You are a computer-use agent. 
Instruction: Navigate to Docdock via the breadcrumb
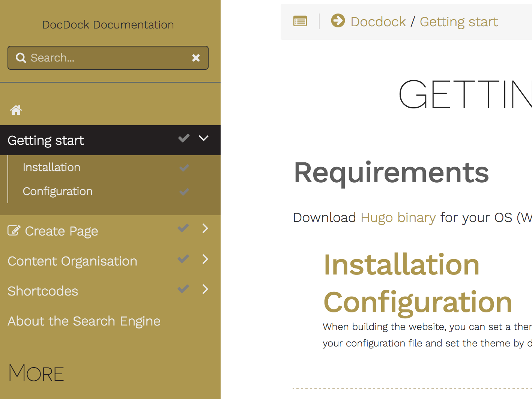tap(378, 21)
